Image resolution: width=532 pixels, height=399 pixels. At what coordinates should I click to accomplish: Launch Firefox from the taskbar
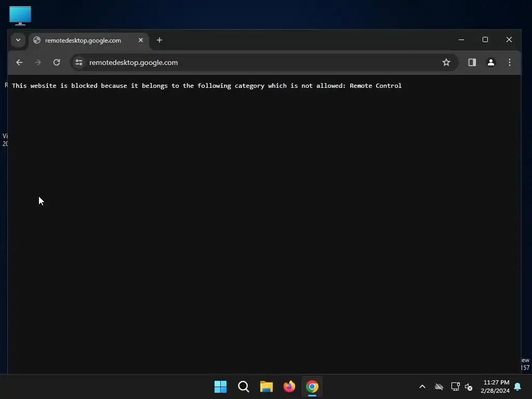[x=289, y=387]
